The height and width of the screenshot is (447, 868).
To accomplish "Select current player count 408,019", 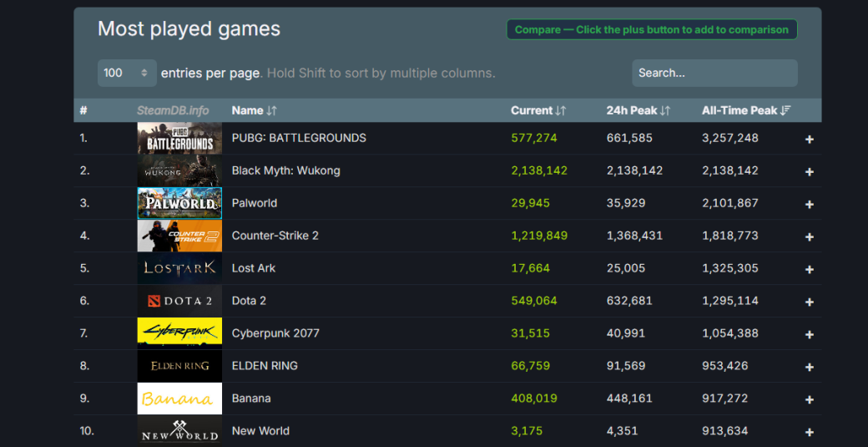I will pos(533,399).
